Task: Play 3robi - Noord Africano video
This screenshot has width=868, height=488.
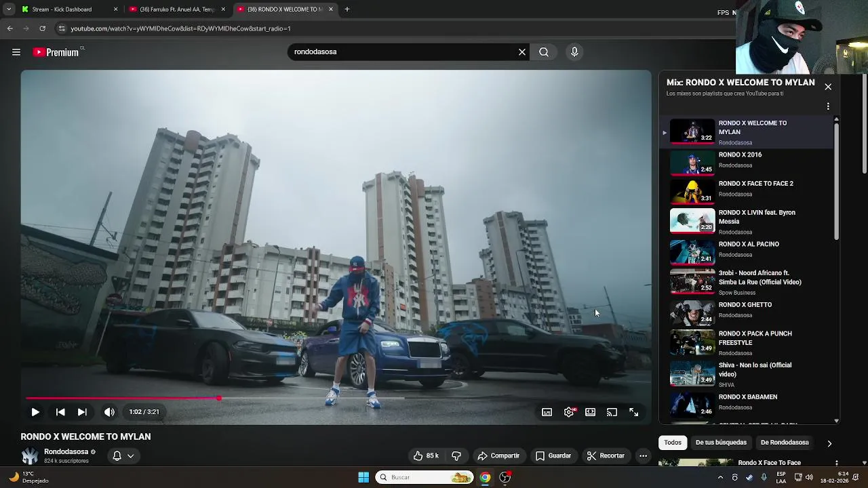Action: pyautogui.click(x=746, y=282)
